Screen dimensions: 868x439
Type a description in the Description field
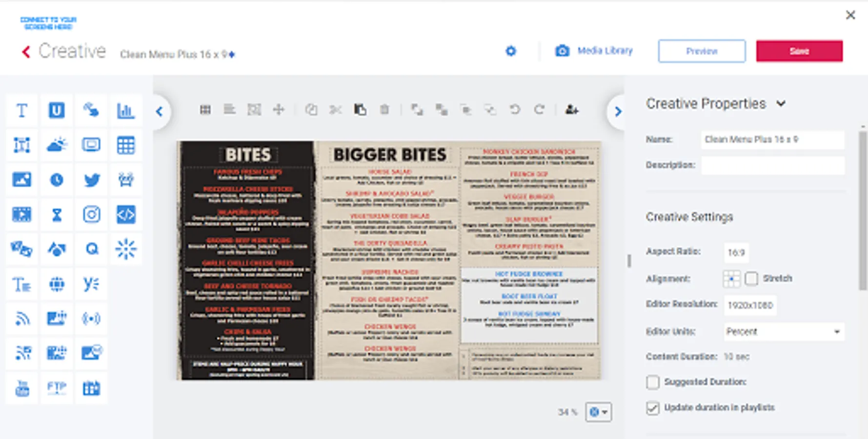click(x=772, y=165)
